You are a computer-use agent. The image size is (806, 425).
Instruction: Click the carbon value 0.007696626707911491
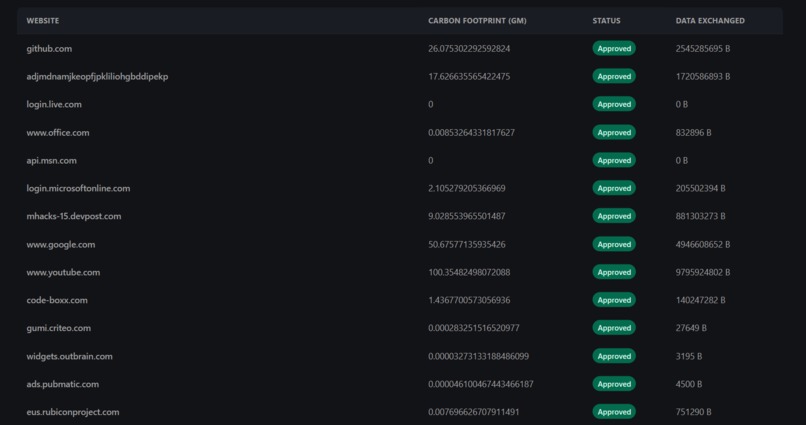coord(473,412)
